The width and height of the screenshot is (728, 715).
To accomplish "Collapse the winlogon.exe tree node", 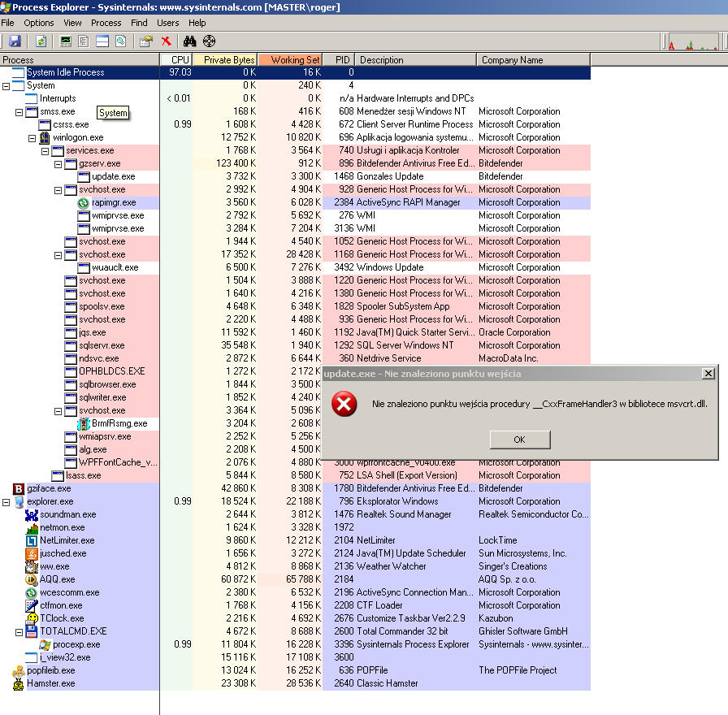I will [x=32, y=138].
